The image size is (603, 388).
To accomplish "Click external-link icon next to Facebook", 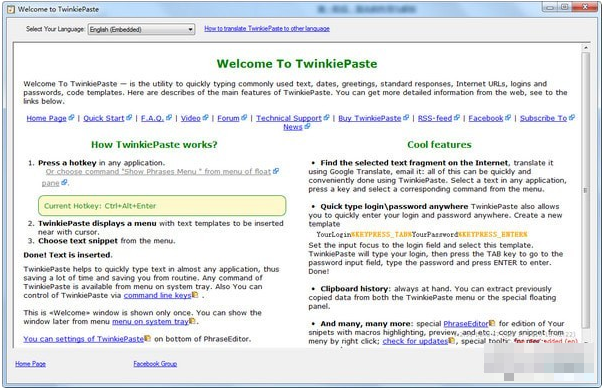I will point(508,118).
